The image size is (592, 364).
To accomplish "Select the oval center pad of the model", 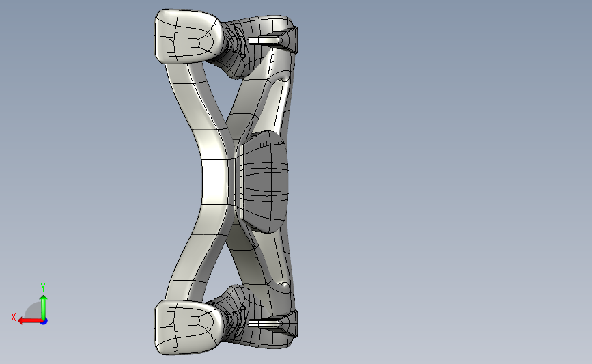I will [x=263, y=182].
